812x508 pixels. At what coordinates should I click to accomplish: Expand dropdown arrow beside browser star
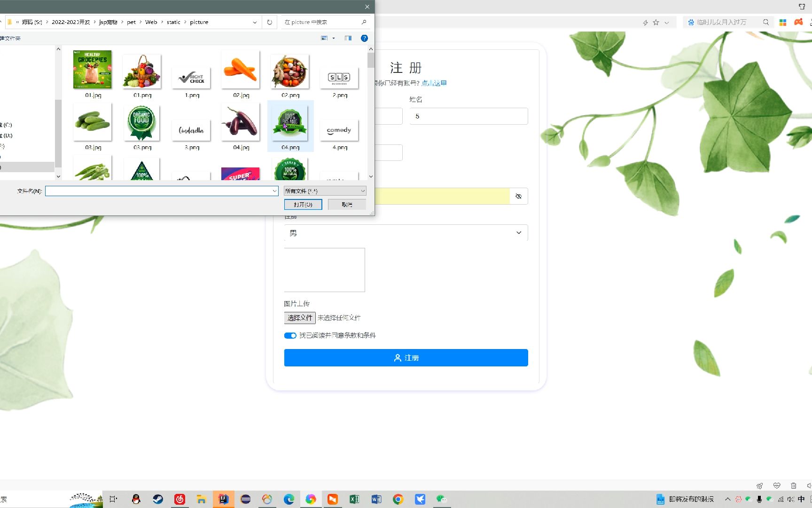(x=666, y=23)
